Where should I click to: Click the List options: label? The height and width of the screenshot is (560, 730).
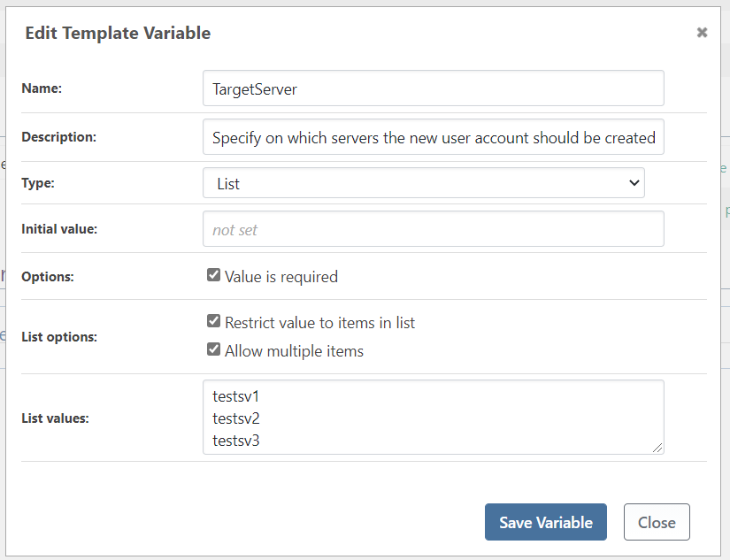point(58,337)
